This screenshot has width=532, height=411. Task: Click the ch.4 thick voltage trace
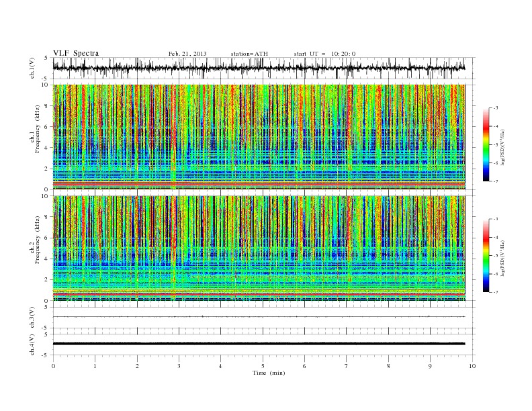click(x=259, y=344)
